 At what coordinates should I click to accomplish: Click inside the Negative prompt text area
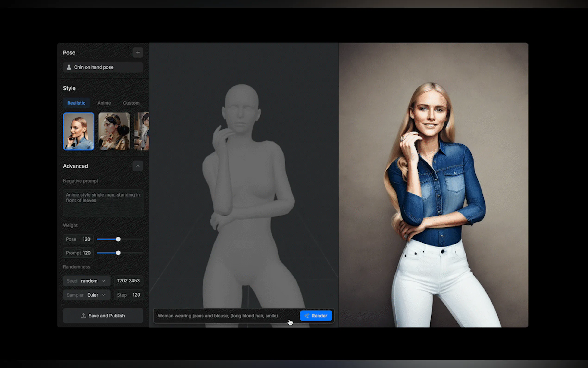click(x=103, y=203)
